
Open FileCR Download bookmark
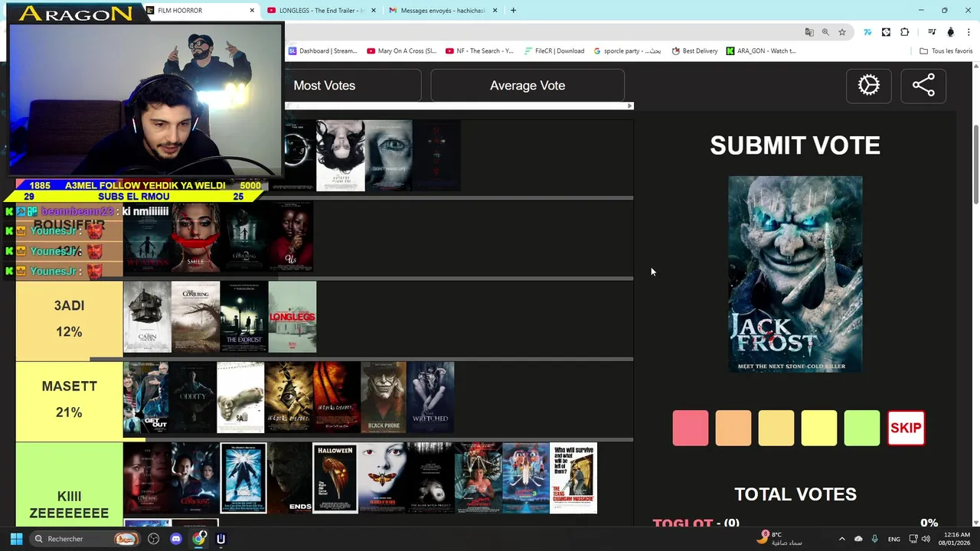pyautogui.click(x=554, y=51)
